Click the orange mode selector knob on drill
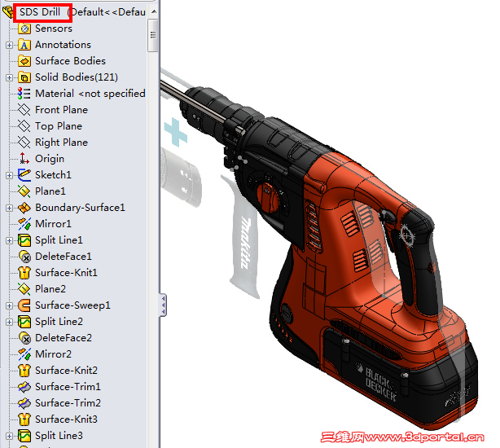This screenshot has width=500, height=448. pos(269,198)
